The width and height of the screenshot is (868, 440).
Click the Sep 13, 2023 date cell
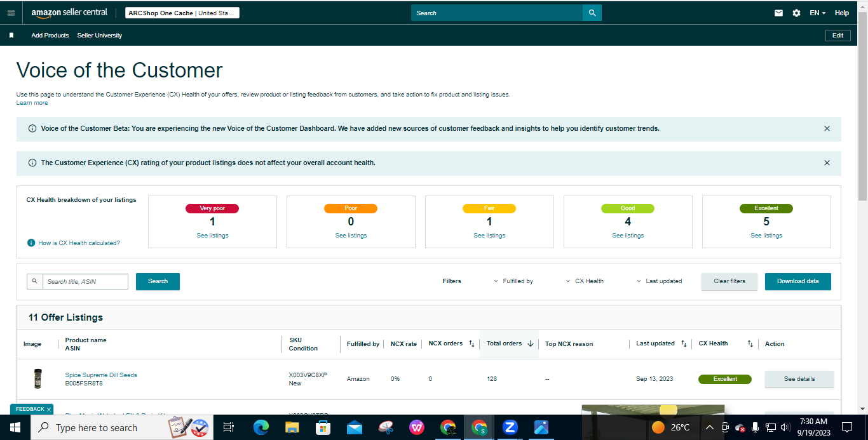(x=653, y=379)
